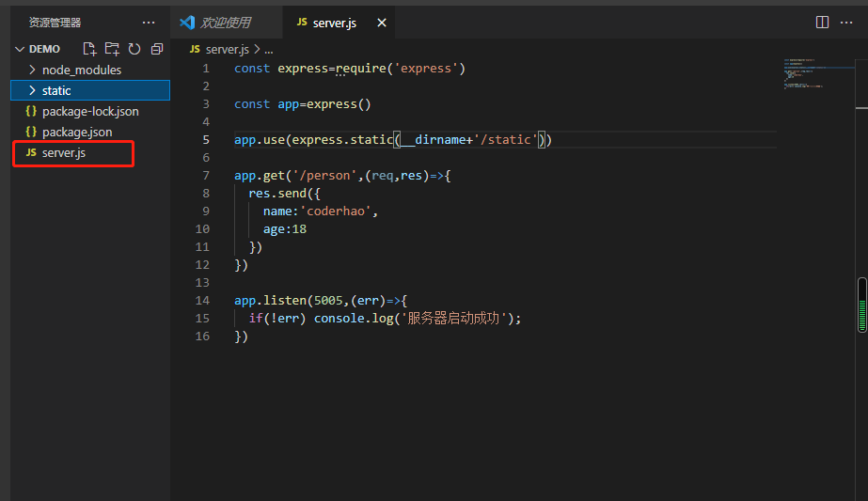Click the __dirname text on line 5
The width and height of the screenshot is (868, 501).
tap(434, 139)
